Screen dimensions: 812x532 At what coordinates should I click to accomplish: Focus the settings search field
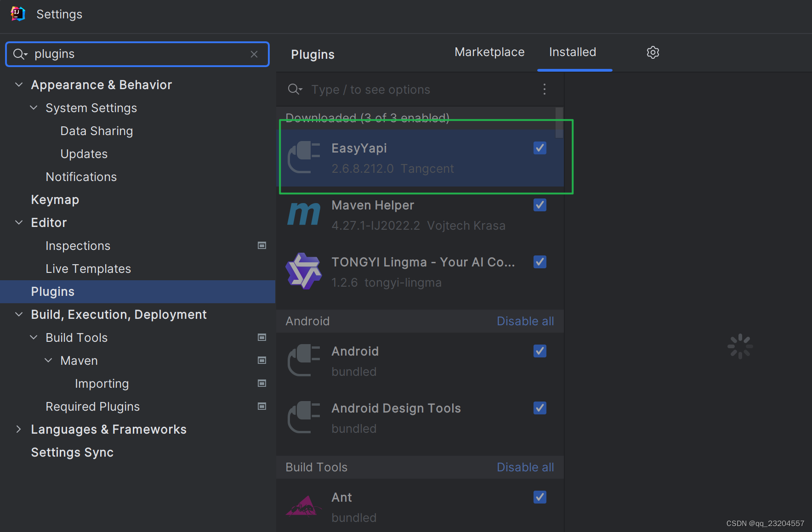click(137, 54)
